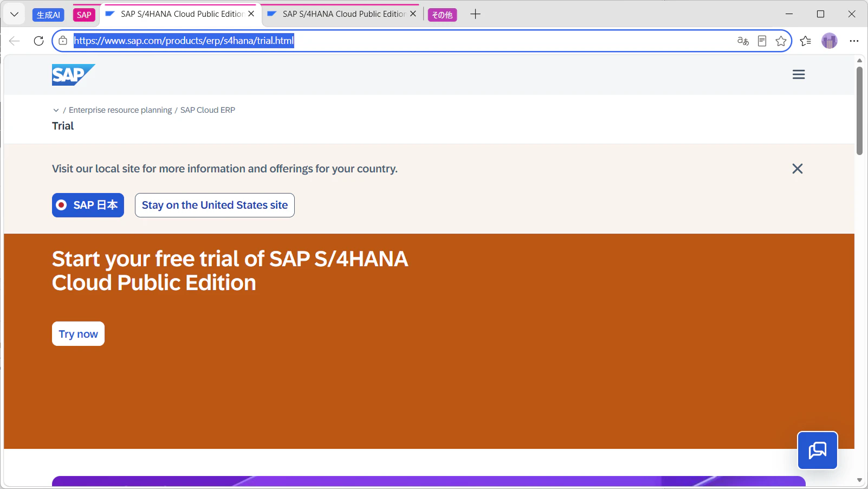
Task: Open the tab list dropdown arrow
Action: point(15,14)
